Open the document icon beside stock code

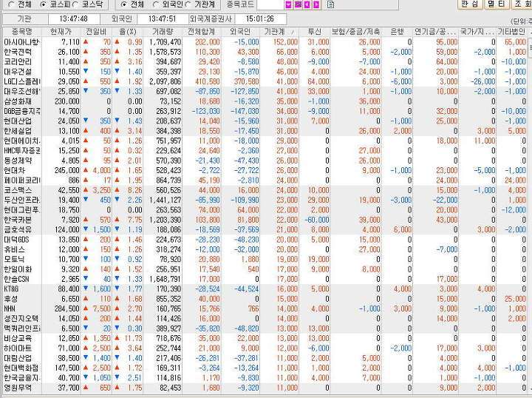[331, 4]
